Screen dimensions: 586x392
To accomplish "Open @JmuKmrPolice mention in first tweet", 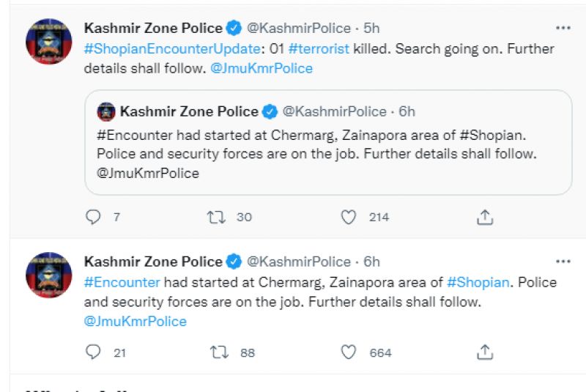I will click(261, 68).
